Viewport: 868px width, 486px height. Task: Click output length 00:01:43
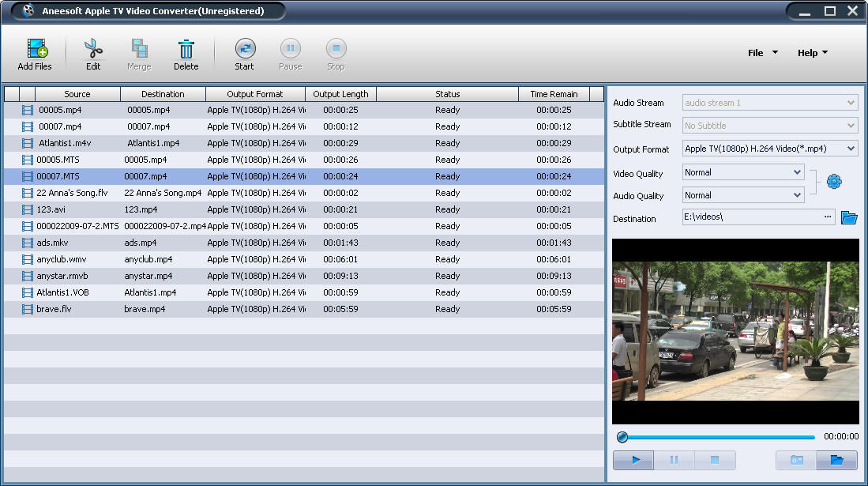(340, 243)
